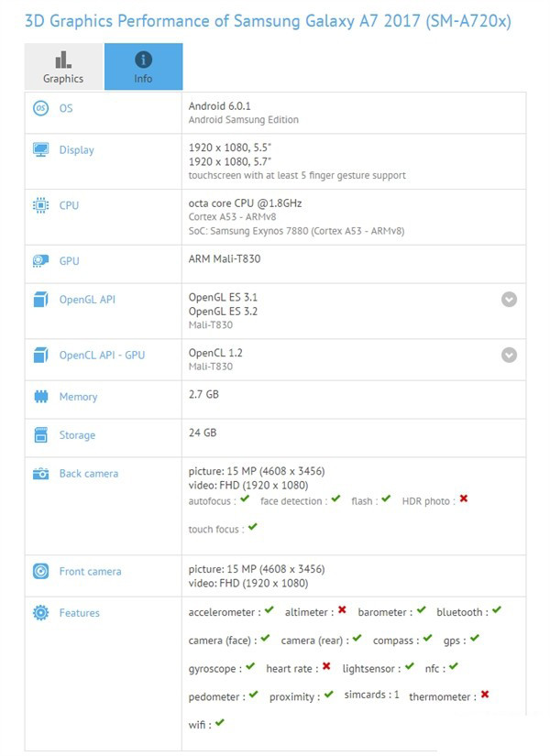
Task: Click the Display monitor icon
Action: [x=40, y=149]
